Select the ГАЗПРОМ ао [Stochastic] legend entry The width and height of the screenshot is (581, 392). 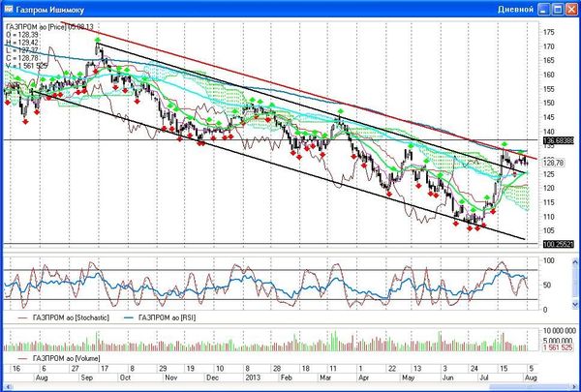pyautogui.click(x=64, y=317)
